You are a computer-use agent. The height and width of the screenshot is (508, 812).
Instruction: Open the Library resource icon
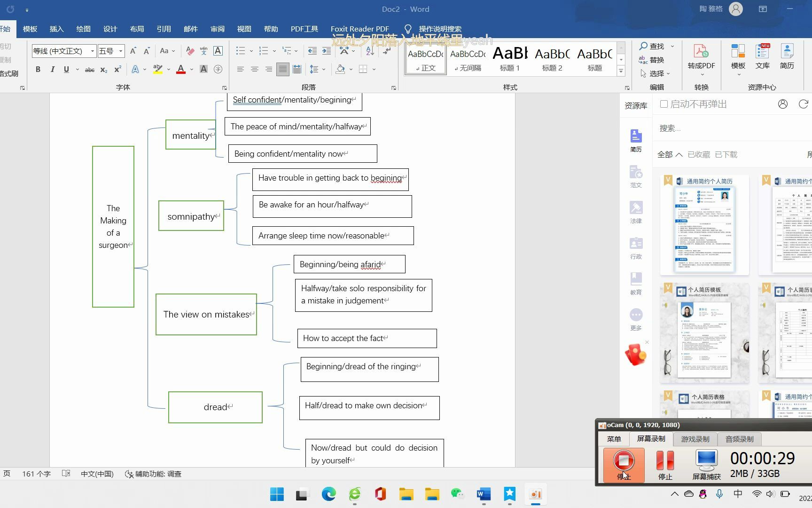coord(762,56)
